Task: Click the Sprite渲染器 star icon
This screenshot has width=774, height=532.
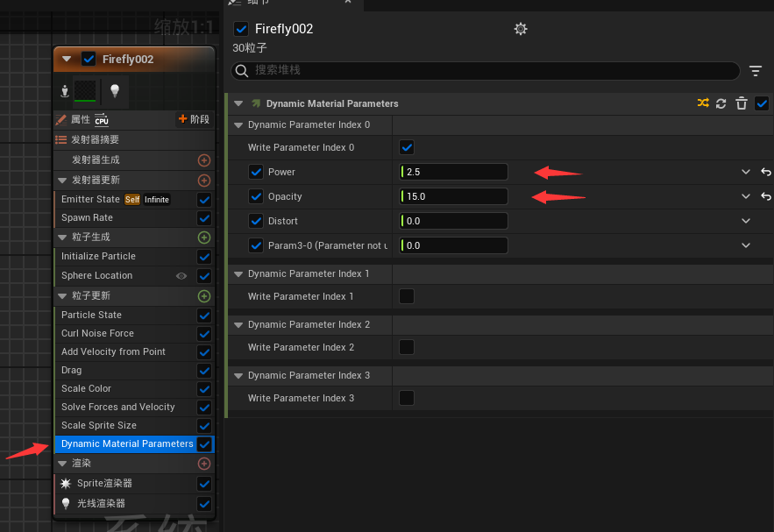Action: point(65,484)
